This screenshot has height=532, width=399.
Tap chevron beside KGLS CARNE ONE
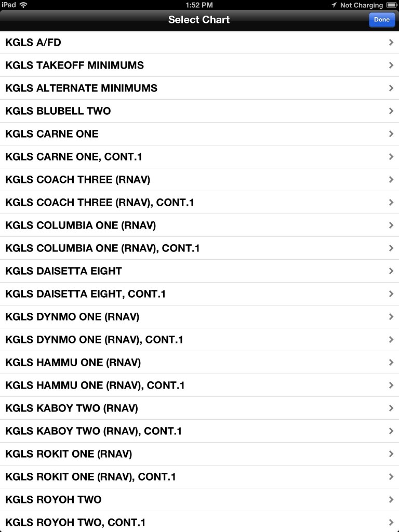coord(391,134)
